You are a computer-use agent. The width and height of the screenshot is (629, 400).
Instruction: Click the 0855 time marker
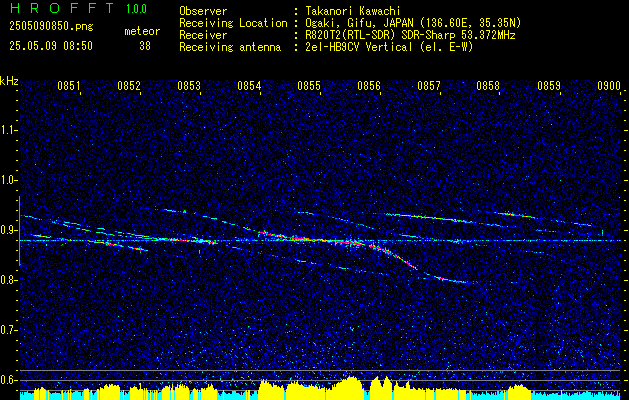(309, 86)
